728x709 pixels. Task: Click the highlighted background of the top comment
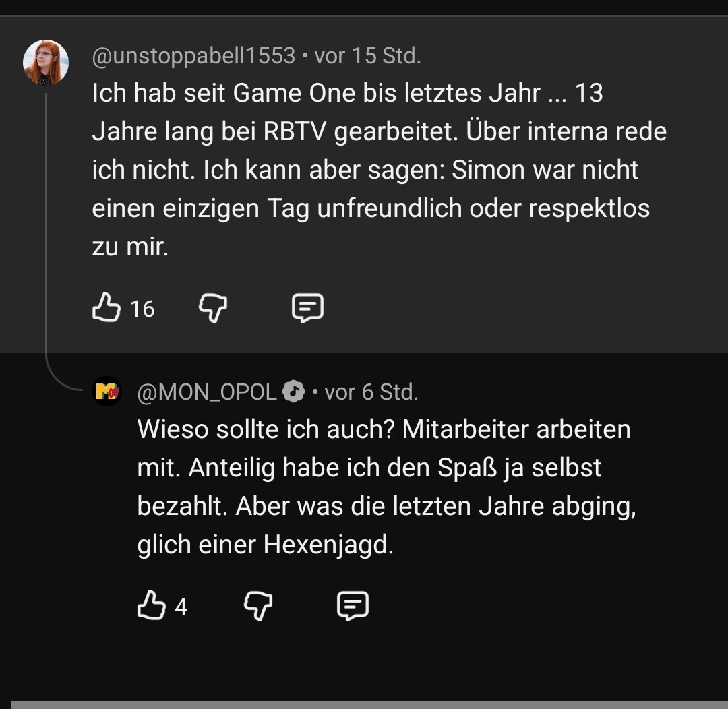click(x=512, y=310)
